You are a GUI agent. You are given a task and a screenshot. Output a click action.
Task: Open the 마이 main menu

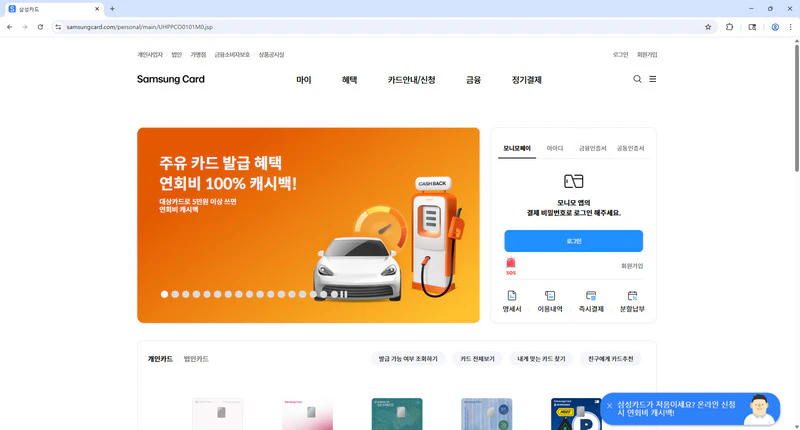[304, 80]
